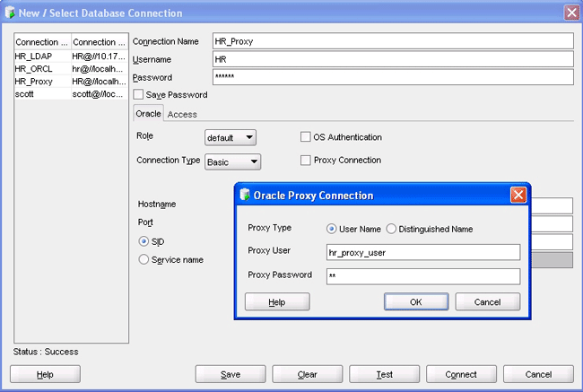This screenshot has height=392, width=583.
Task: Click the Clear button
Action: pyautogui.click(x=307, y=374)
